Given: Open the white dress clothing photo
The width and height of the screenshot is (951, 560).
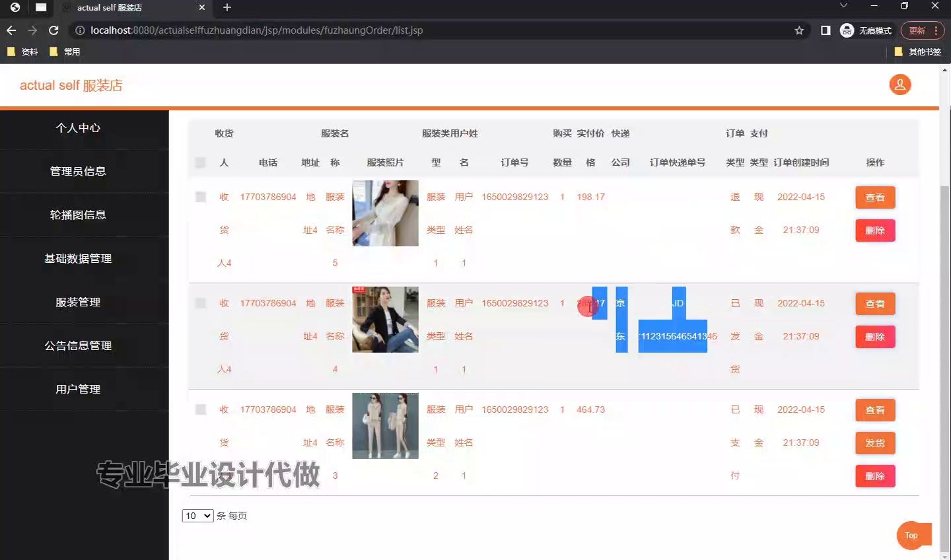Looking at the screenshot, I should (385, 213).
